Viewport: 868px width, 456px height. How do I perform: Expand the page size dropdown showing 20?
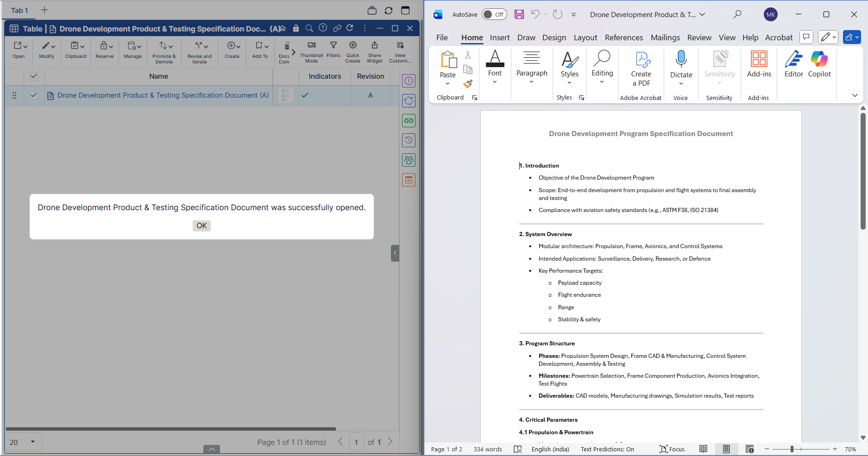coord(32,442)
